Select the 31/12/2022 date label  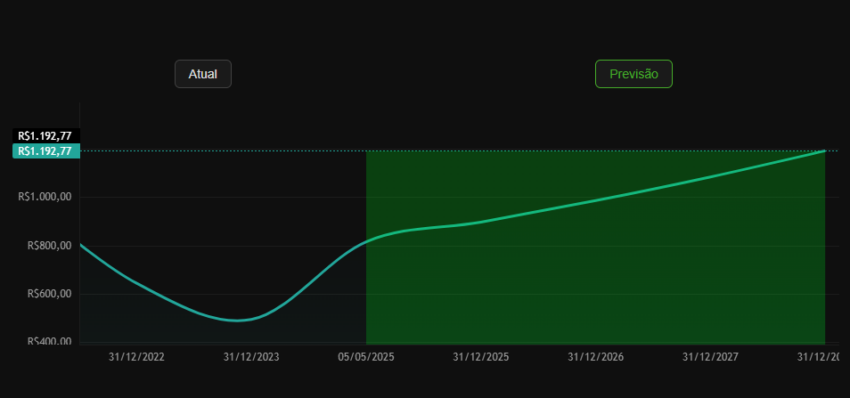(x=137, y=357)
